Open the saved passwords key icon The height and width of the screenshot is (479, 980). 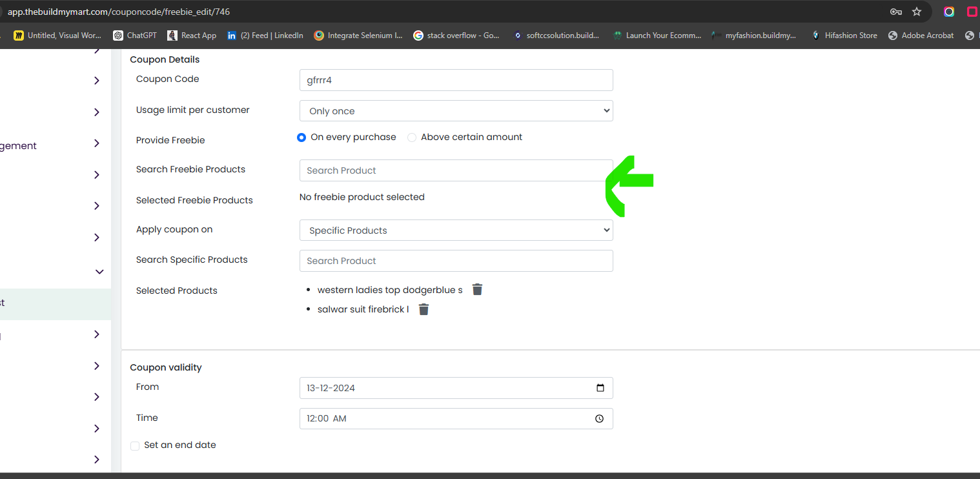pyautogui.click(x=896, y=12)
